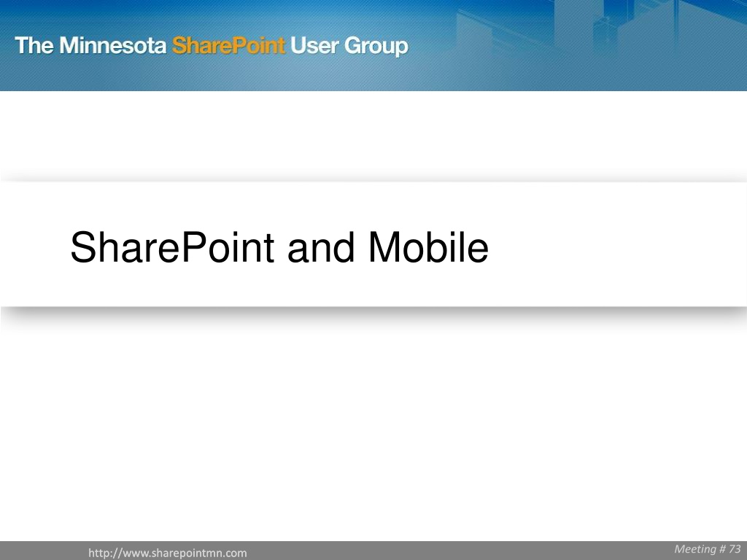Click the sharepointmn.com URL in footer
This screenshot has height=560, width=747.
[168, 553]
